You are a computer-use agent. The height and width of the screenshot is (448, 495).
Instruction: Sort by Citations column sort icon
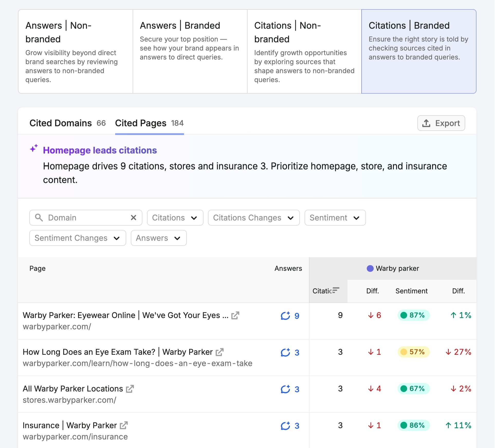(336, 290)
